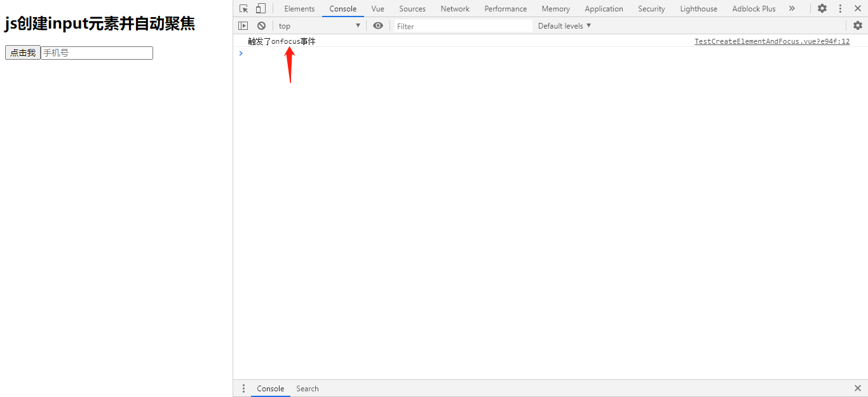Open the customize DevTools three-dot menu
Image resolution: width=868 pixels, height=397 pixels.
(x=840, y=8)
